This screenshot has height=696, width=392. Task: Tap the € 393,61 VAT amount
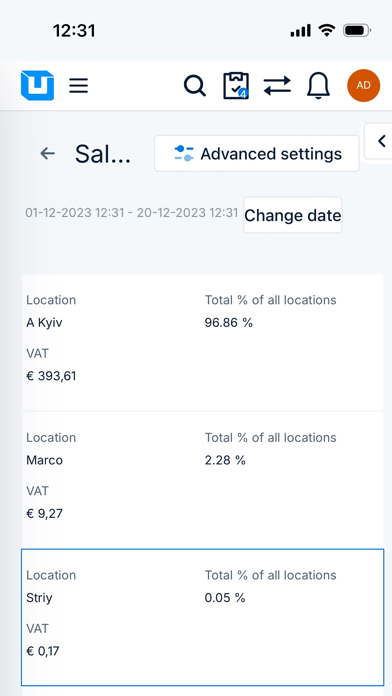(51, 376)
